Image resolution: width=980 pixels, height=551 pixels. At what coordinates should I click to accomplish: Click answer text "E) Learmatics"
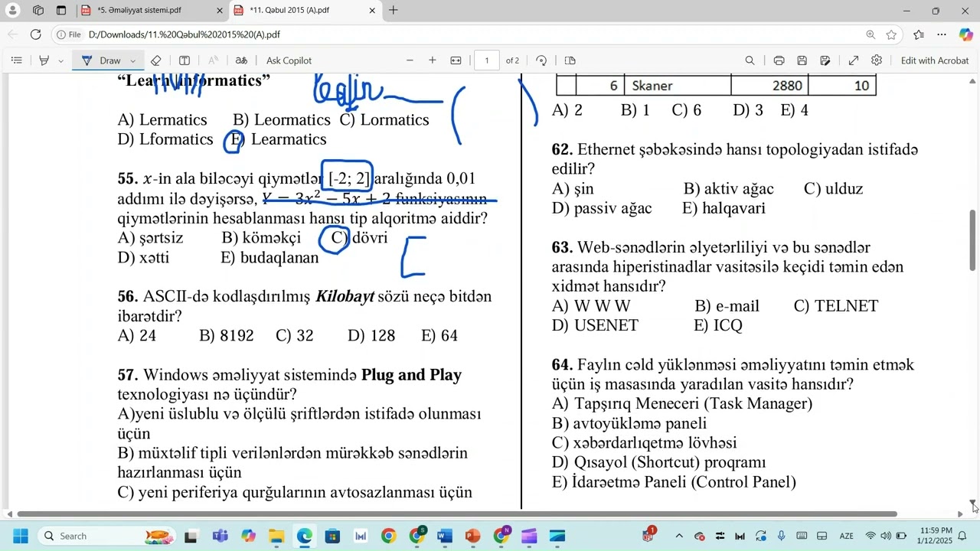(279, 139)
